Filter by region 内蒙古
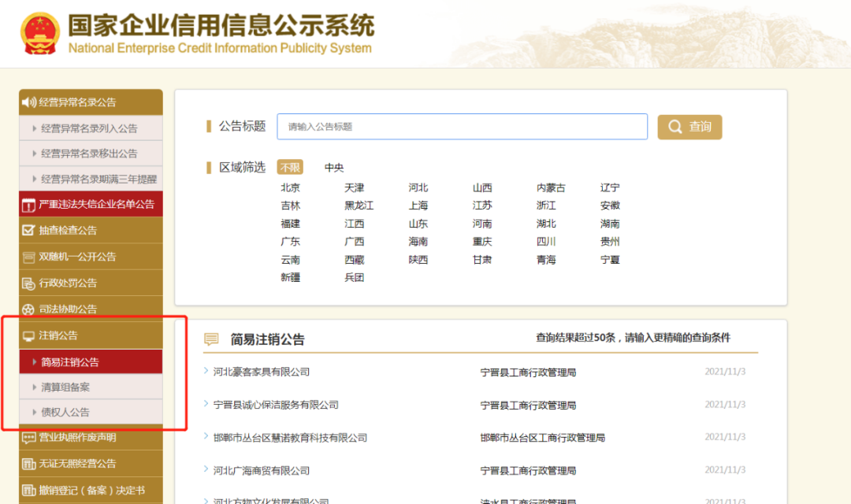Image resolution: width=851 pixels, height=504 pixels. coord(551,187)
